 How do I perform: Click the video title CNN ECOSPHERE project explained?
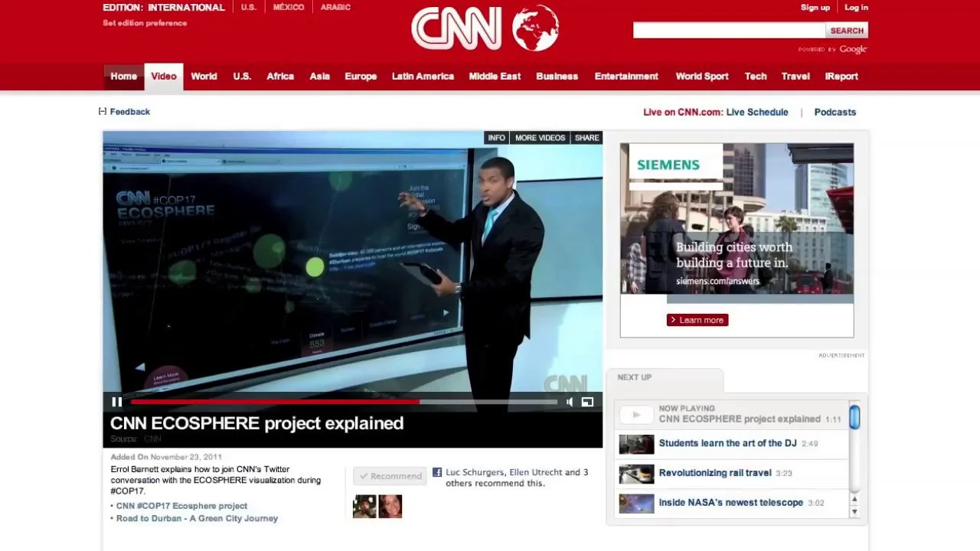[x=256, y=423]
